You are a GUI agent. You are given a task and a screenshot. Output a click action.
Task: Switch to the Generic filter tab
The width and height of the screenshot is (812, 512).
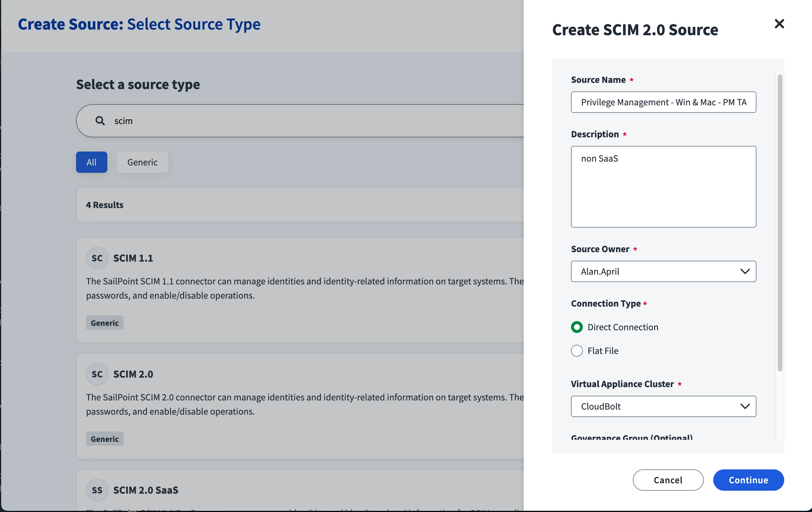point(142,162)
